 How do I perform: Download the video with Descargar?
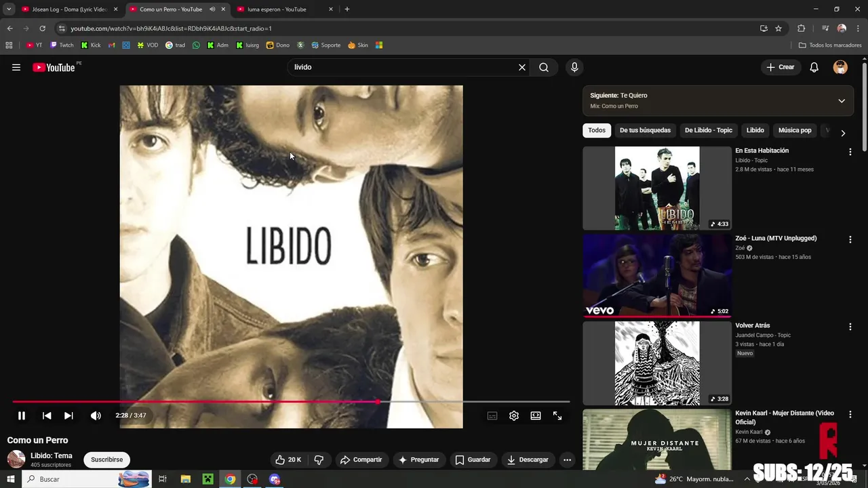click(x=528, y=460)
